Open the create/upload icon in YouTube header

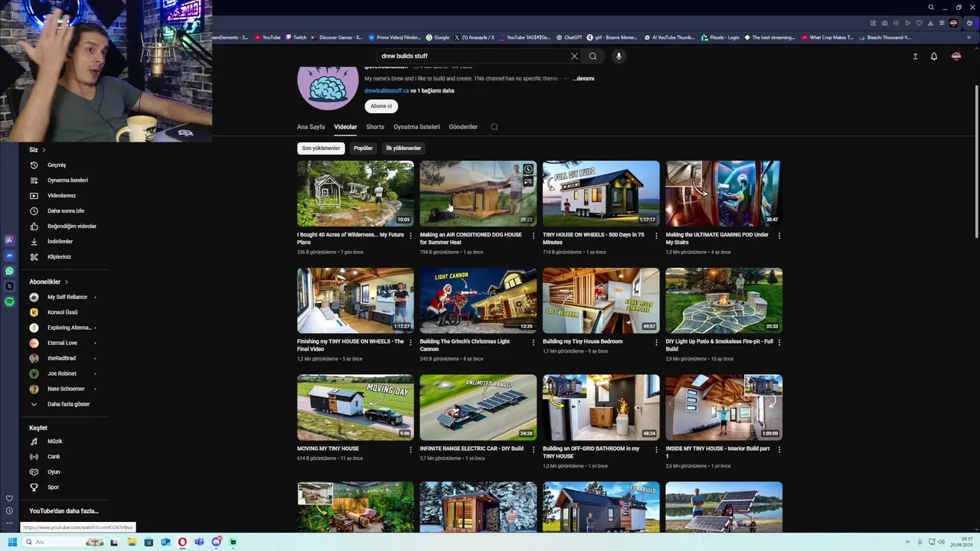coord(915,56)
